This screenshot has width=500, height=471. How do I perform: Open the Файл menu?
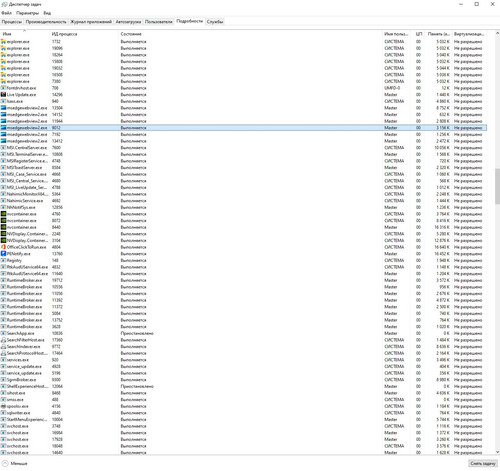point(6,13)
